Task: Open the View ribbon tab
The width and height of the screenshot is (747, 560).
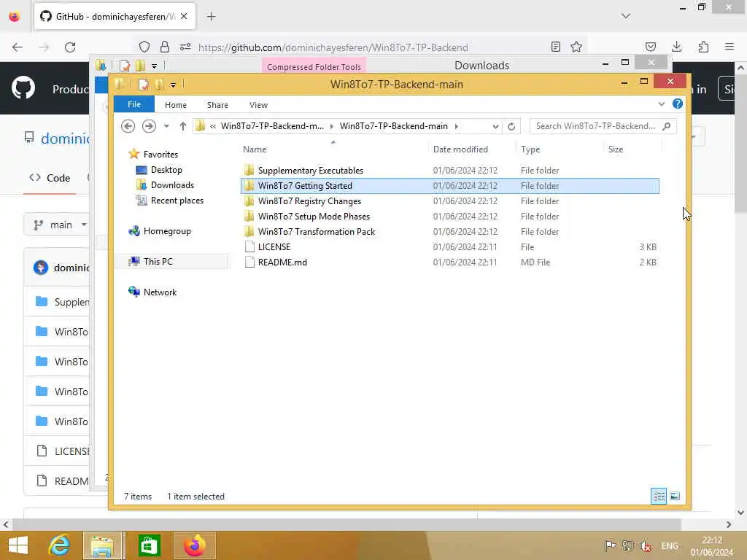Action: pos(258,105)
